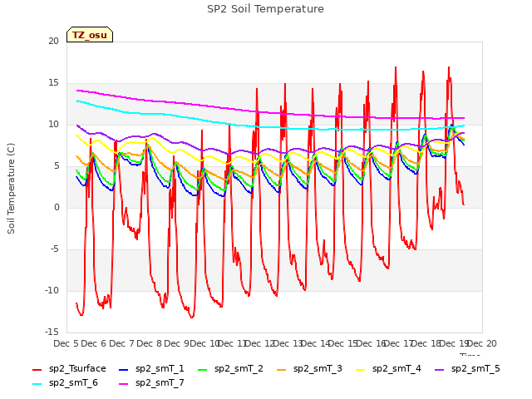
Task: Toggle sp2_smT_6 legend entry
Action: 65,382
